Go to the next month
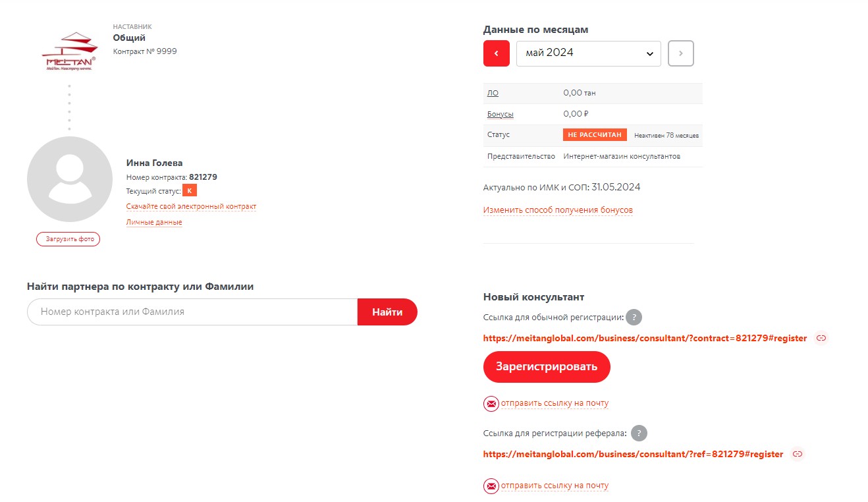 [x=680, y=53]
